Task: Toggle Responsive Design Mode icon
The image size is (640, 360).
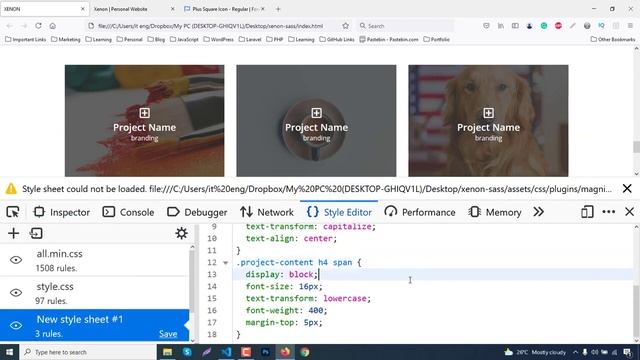Action: [587, 212]
